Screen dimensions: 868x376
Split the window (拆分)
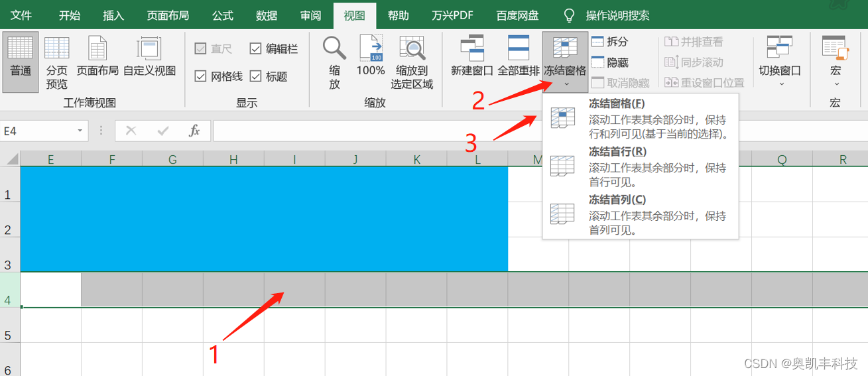[x=609, y=41]
